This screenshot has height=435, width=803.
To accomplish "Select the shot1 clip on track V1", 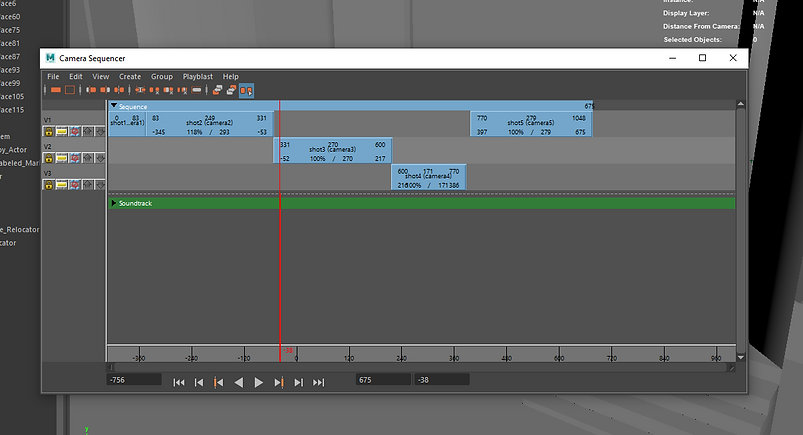I will [128, 123].
